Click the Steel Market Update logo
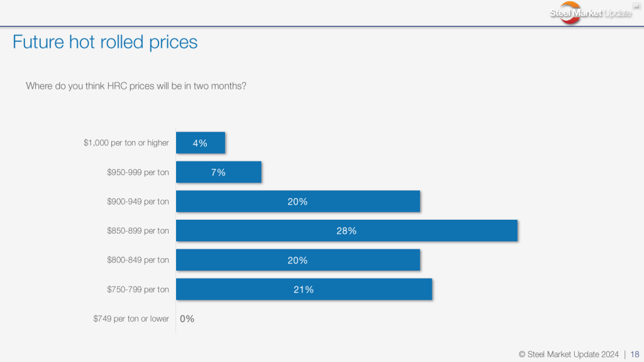This screenshot has width=644, height=362. point(590,13)
